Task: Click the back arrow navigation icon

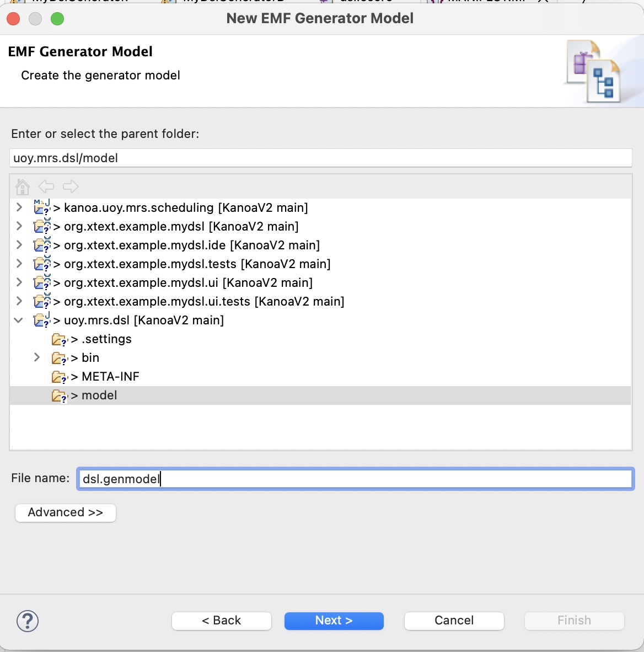Action: [x=46, y=187]
